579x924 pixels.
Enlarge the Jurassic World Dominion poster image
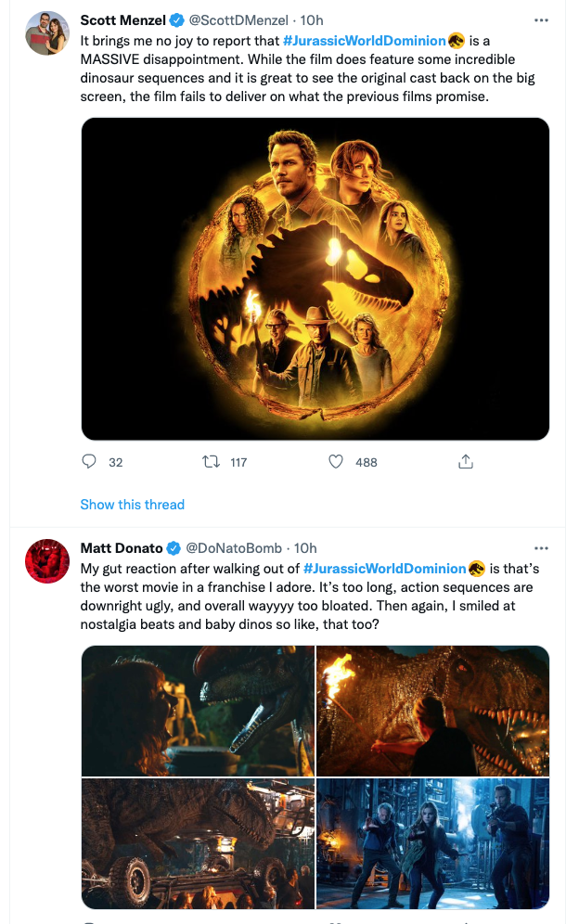click(315, 278)
